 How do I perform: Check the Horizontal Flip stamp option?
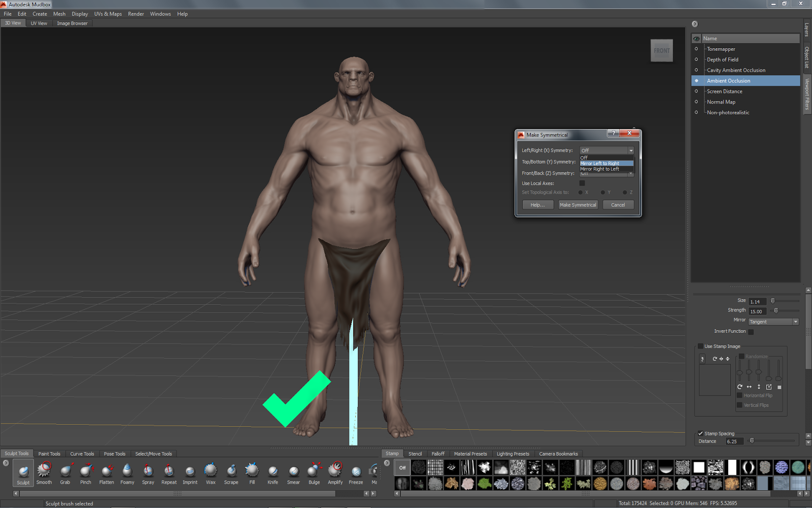(x=739, y=395)
